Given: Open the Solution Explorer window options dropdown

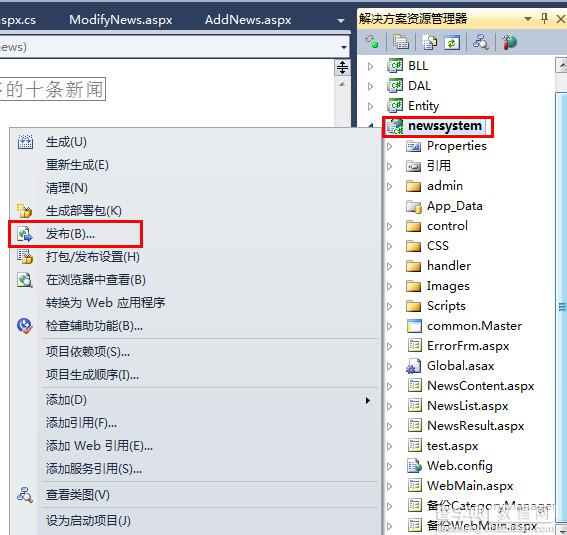Looking at the screenshot, I should click(x=528, y=18).
